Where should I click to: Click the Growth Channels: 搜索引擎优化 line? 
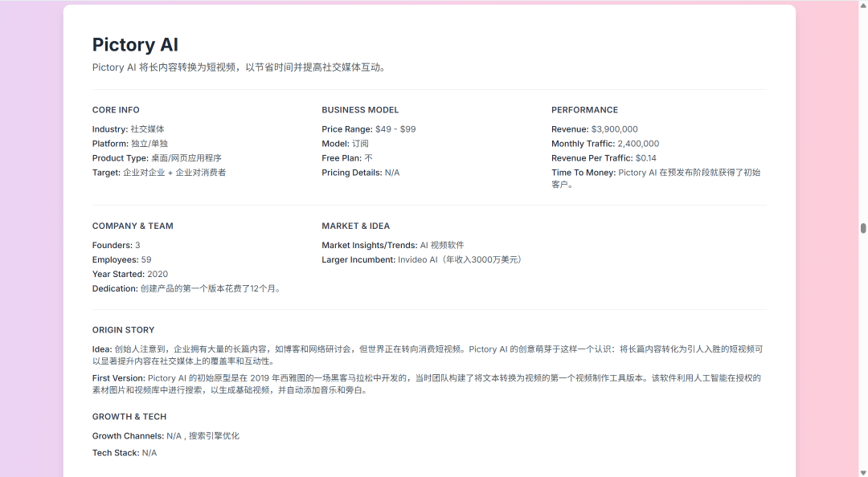(x=166, y=436)
